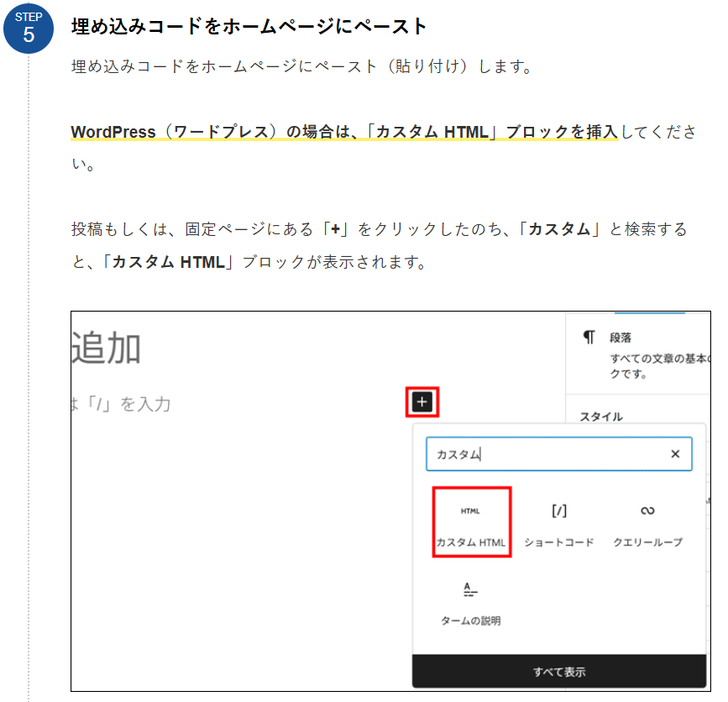Expand the スタイル section header
Screen dimensions: 728x702
(x=600, y=417)
